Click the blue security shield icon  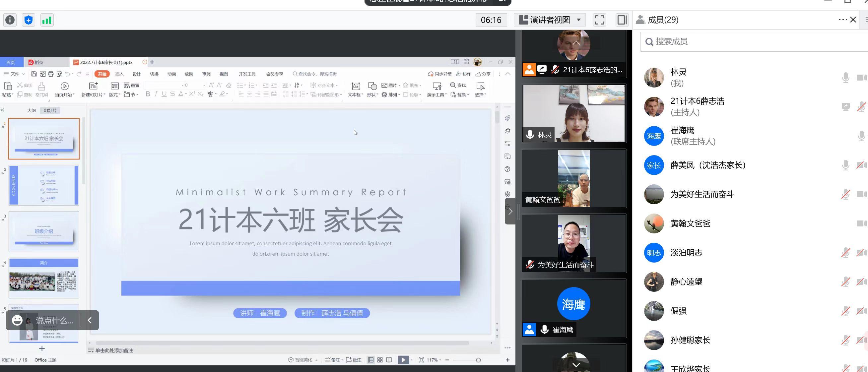coord(29,20)
